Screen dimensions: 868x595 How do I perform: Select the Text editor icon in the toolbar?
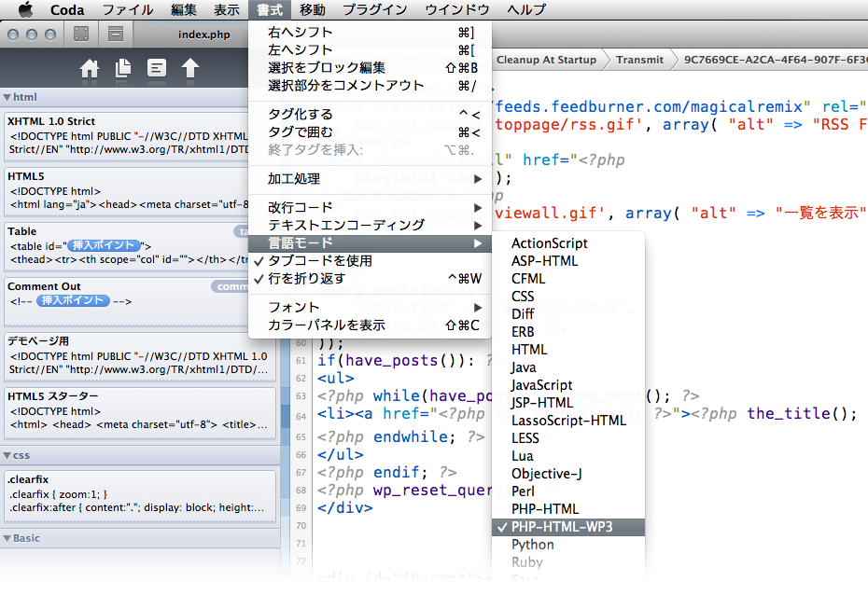tap(156, 69)
